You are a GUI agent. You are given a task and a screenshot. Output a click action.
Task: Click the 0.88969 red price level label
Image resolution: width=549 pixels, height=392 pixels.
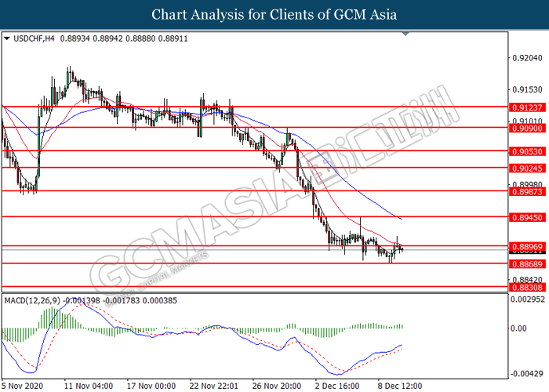tap(527, 246)
